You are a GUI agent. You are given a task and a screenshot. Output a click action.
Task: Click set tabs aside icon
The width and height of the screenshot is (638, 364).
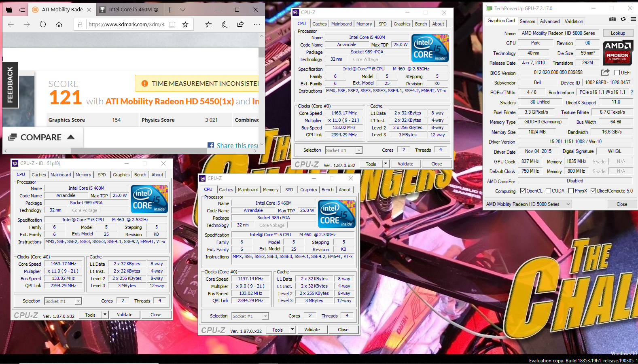[22, 9]
